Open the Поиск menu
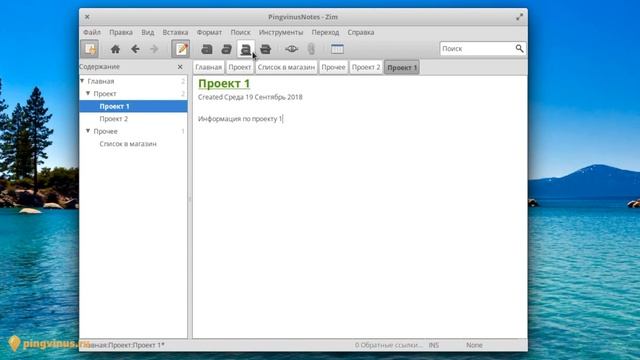Viewport: 640px width, 360px height. click(x=240, y=32)
